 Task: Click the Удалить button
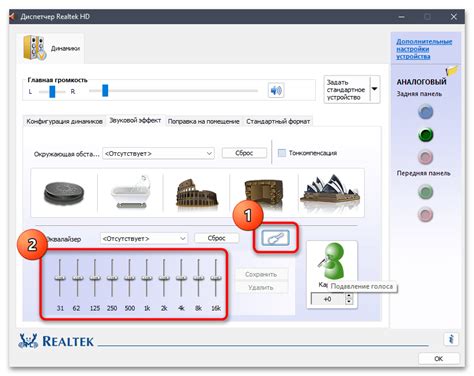[261, 287]
